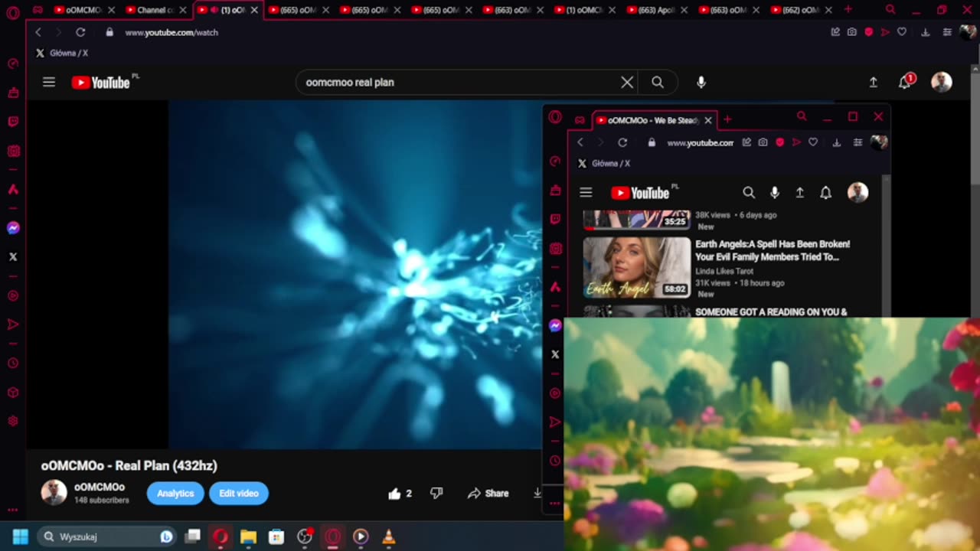The width and height of the screenshot is (980, 551).
Task: Switch to the (662) oOM tab
Action: click(802, 10)
